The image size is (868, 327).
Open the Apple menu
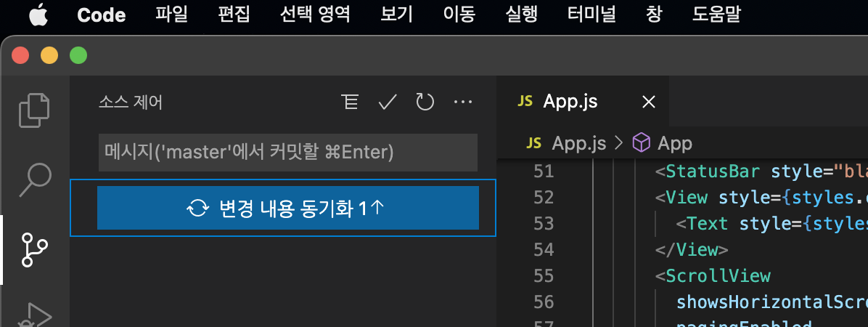coord(38,15)
